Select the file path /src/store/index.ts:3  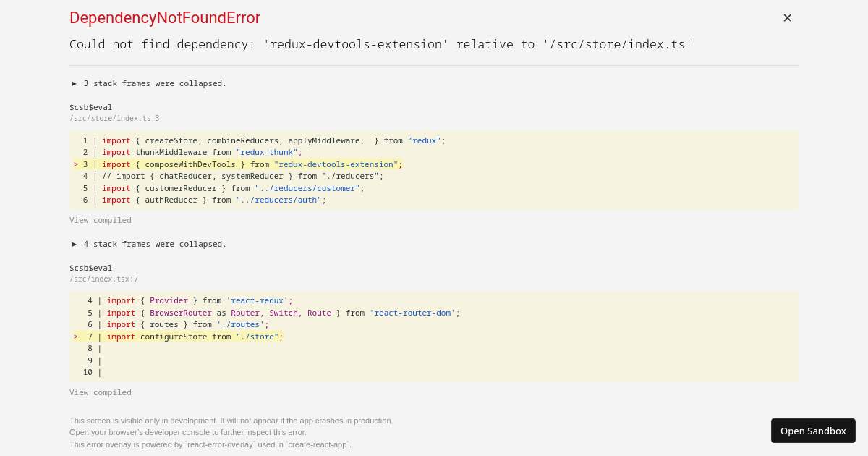pos(114,118)
